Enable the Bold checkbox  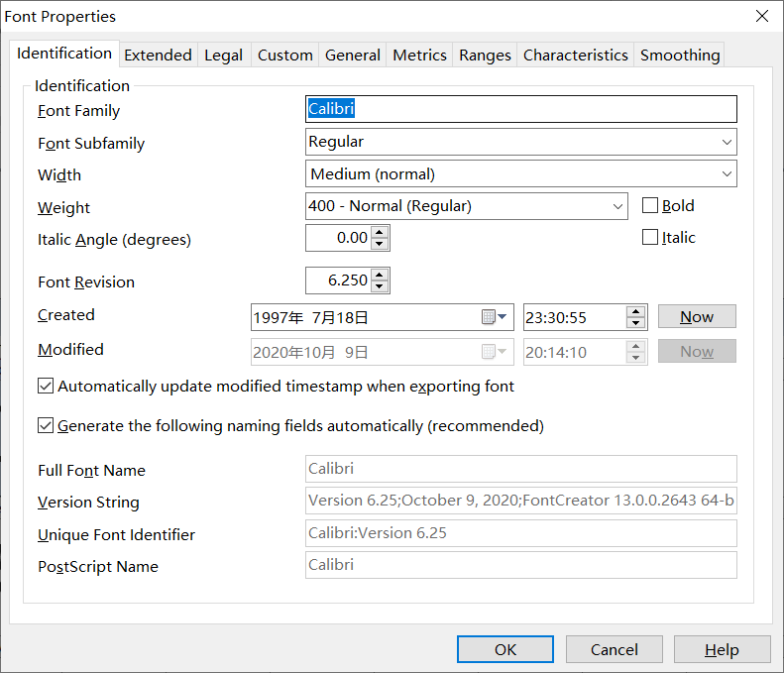(650, 205)
